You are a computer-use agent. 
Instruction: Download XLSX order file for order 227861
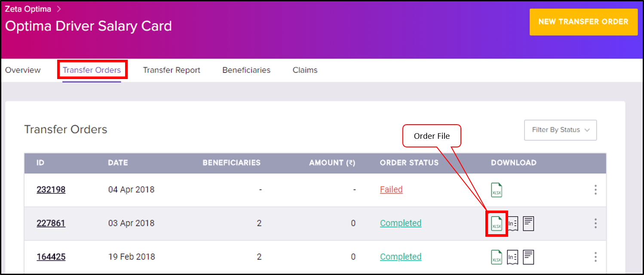coord(497,223)
